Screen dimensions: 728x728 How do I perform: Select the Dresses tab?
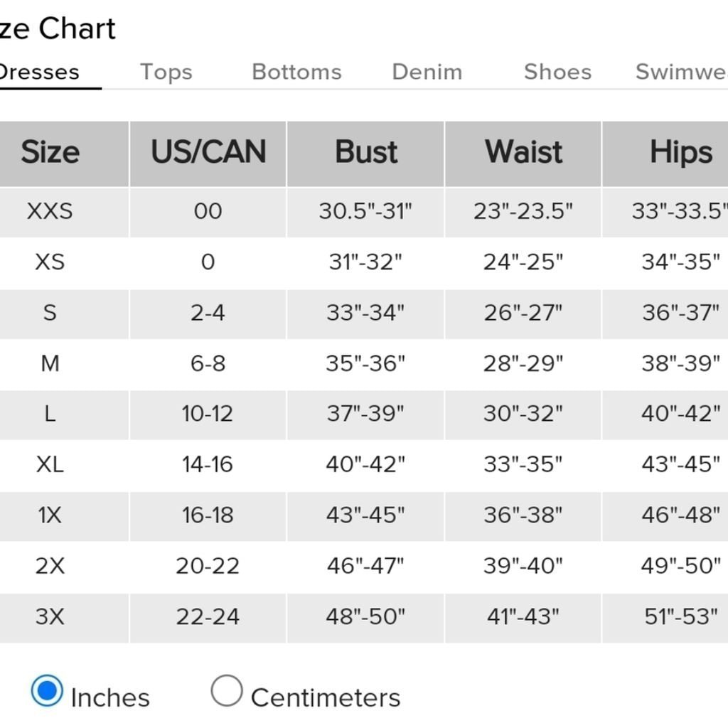40,72
